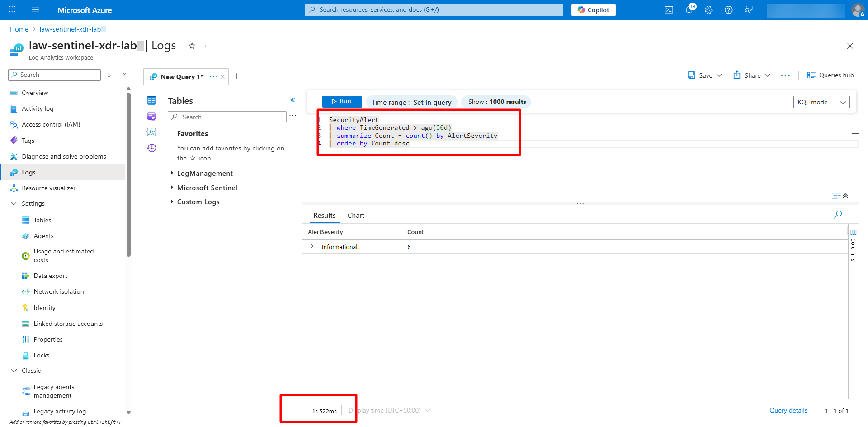
Task: Collapse the query editor pane
Action: [x=845, y=196]
